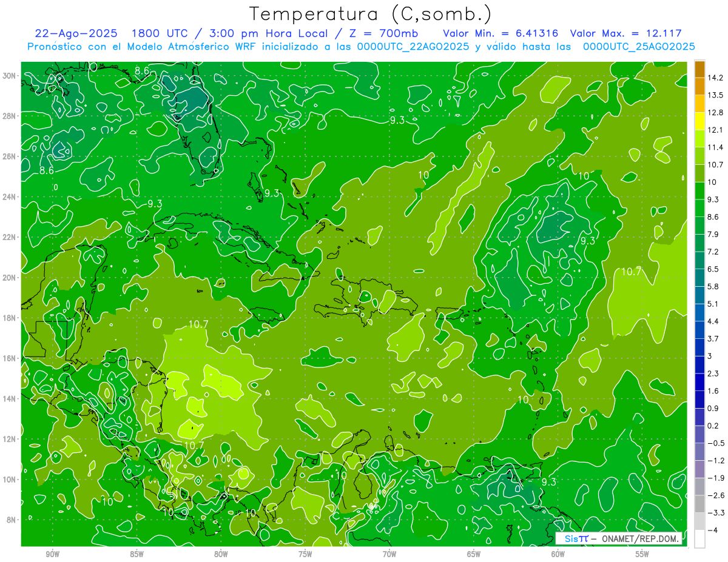The image size is (728, 562).
Task: Click the 0.2 color bar label
Action: [713, 426]
